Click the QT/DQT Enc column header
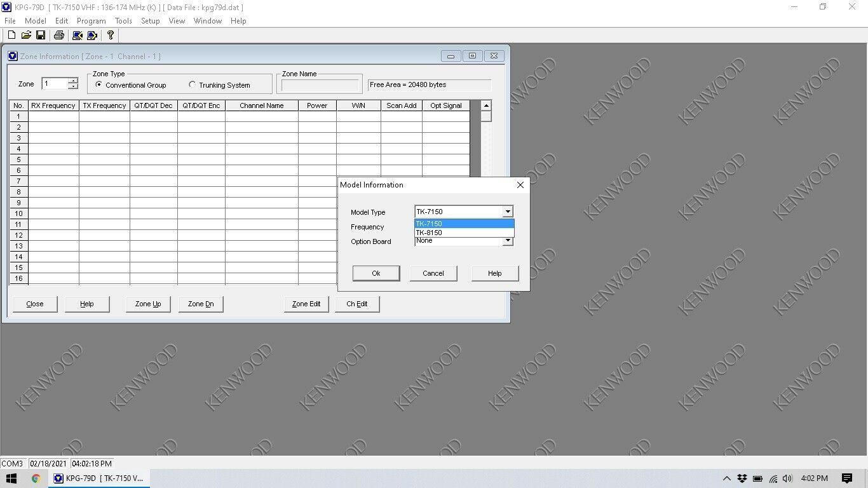 point(201,105)
